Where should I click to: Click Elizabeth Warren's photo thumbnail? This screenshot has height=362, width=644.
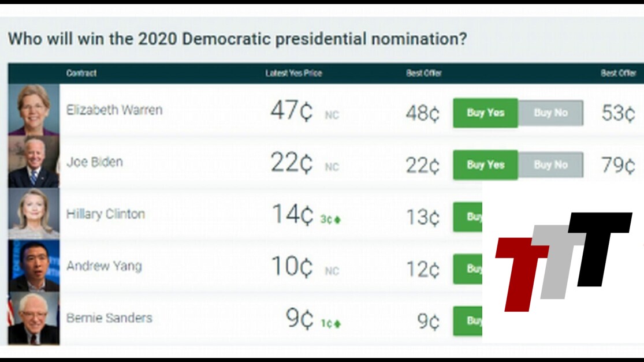tap(33, 110)
